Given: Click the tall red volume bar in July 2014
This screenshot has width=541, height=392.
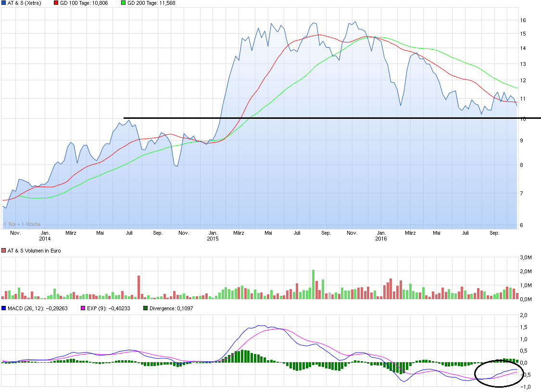Looking at the screenshot, I should point(138,287).
